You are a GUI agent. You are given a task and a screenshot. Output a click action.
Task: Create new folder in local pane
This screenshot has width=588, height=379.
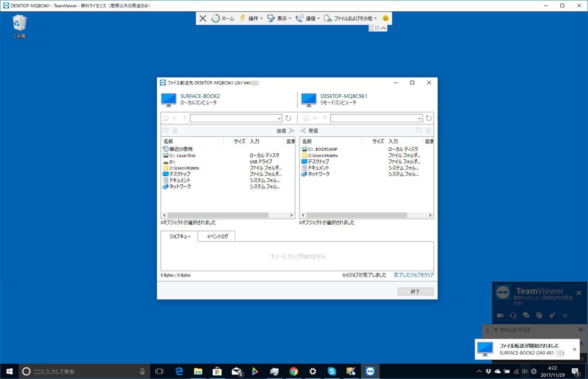click(x=166, y=131)
